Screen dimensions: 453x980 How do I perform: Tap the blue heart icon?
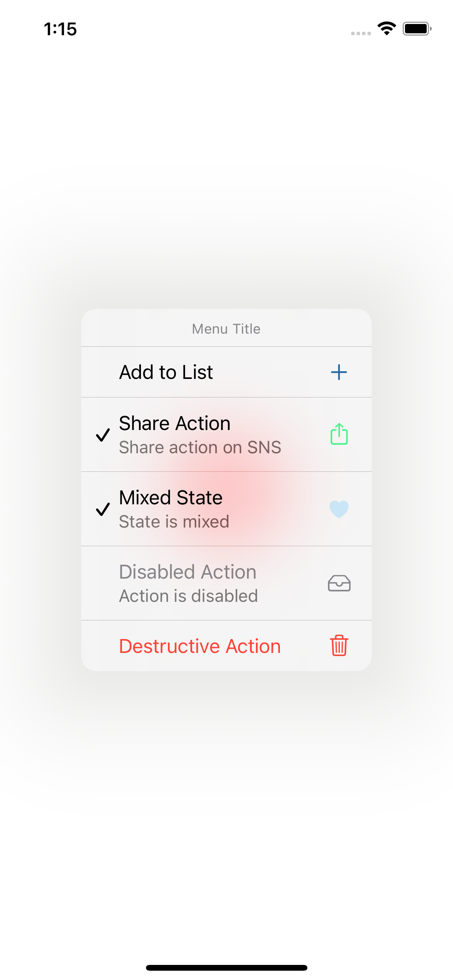coord(338,509)
